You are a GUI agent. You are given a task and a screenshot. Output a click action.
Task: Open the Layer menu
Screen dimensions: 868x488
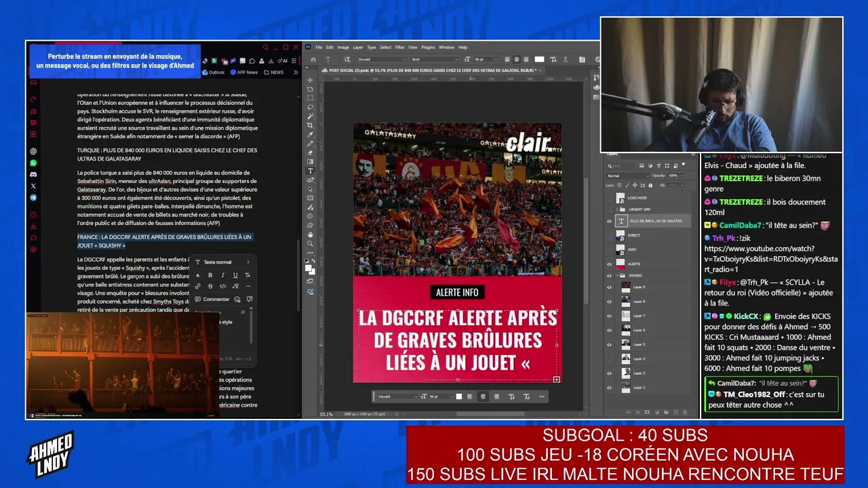(358, 47)
